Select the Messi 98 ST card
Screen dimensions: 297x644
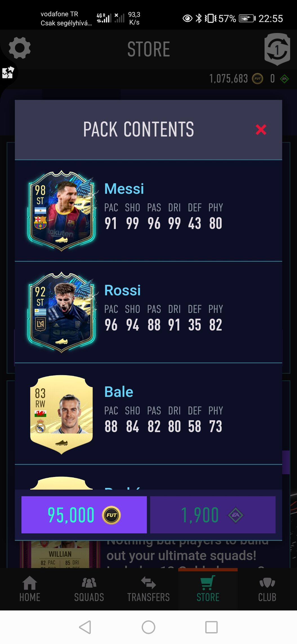[61, 211]
